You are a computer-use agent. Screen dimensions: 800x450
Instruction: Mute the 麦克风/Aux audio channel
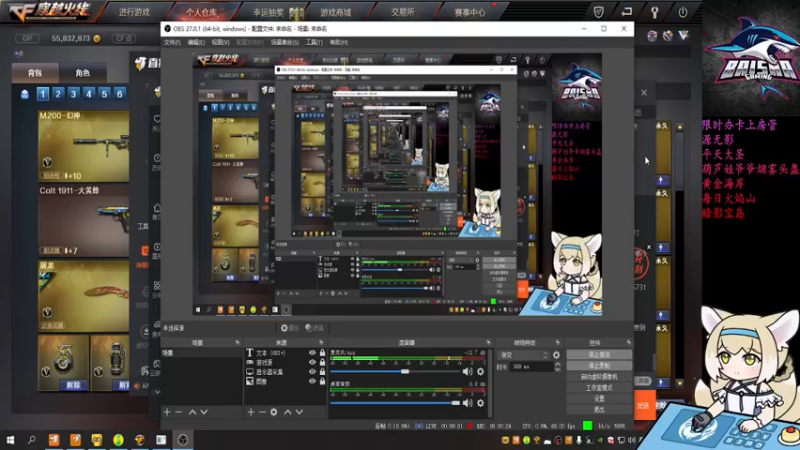tap(467, 371)
